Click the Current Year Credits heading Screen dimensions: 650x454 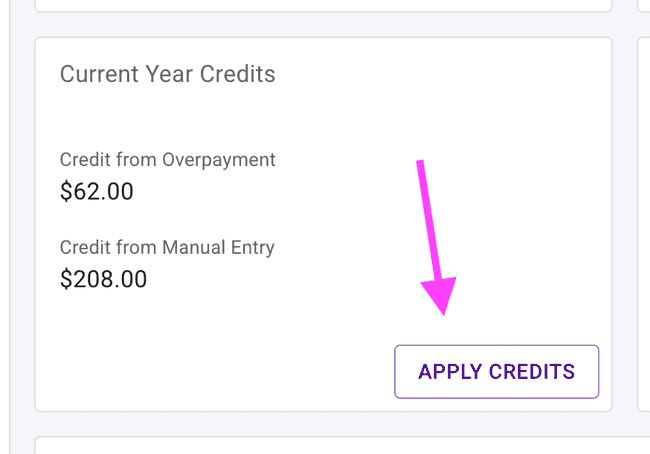[x=167, y=74]
